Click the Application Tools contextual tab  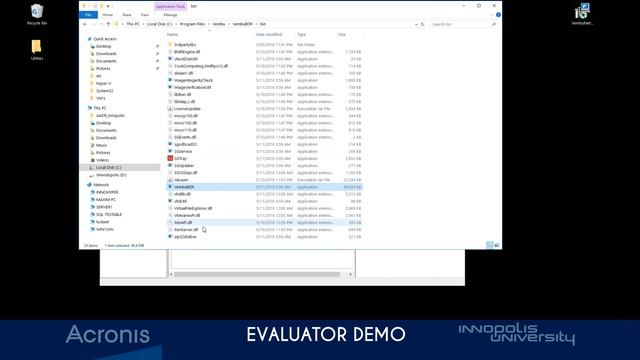tap(171, 6)
